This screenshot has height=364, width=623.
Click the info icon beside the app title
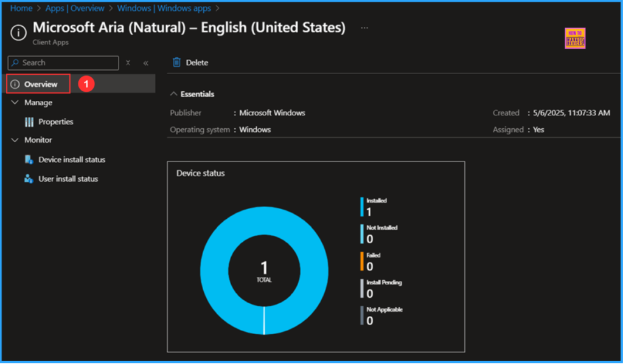[x=18, y=33]
